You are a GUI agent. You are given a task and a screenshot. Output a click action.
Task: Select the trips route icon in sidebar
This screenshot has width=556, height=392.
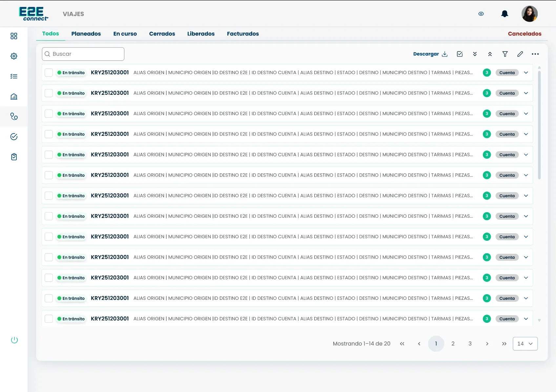click(14, 116)
